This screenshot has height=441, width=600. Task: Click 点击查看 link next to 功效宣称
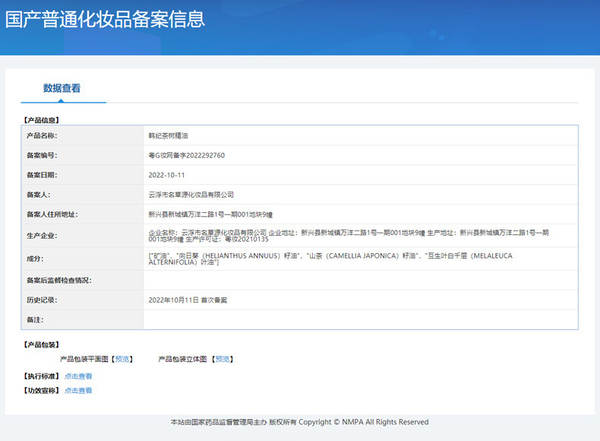[78, 390]
